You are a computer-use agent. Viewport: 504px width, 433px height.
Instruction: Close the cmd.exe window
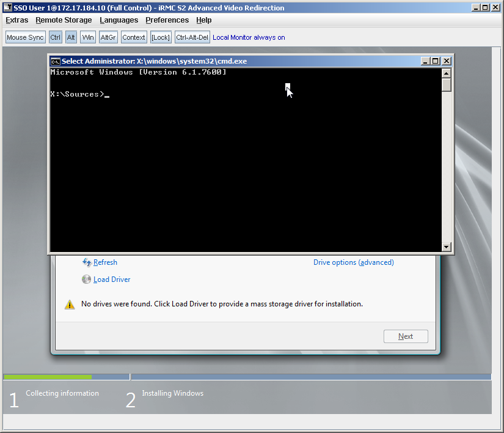(x=447, y=61)
